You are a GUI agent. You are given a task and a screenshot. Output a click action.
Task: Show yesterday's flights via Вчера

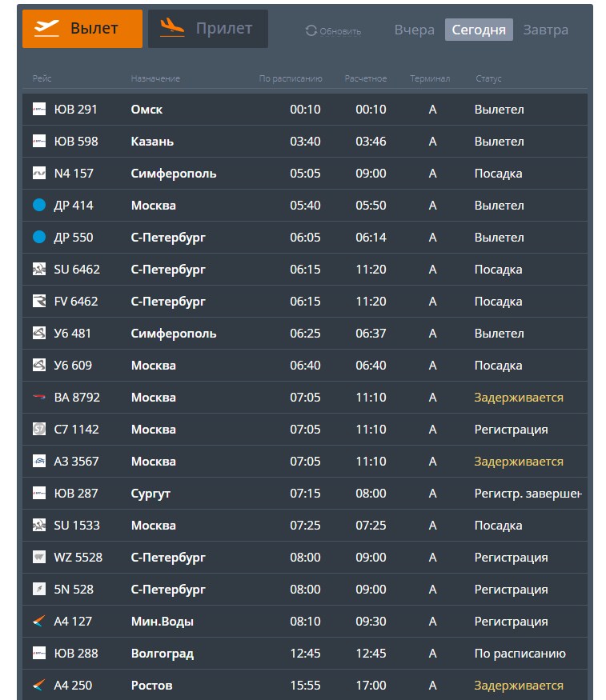pos(414,30)
